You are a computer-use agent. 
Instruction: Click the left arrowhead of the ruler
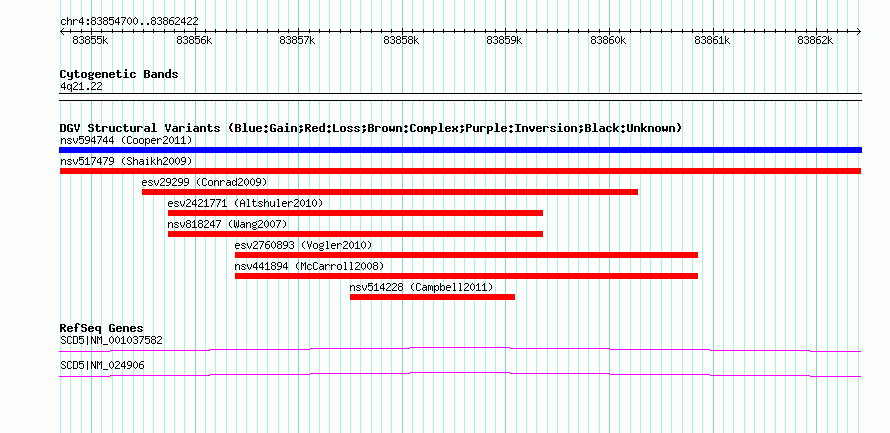[62, 32]
